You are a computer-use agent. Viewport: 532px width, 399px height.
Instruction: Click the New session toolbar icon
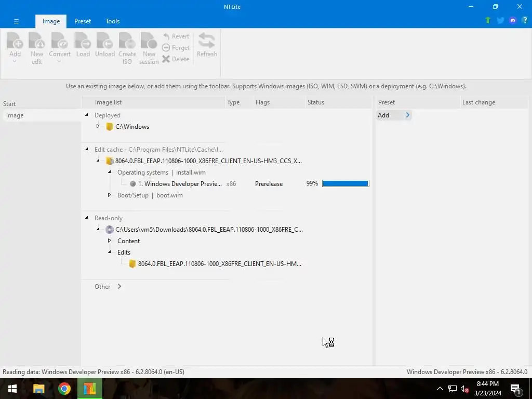click(x=149, y=41)
